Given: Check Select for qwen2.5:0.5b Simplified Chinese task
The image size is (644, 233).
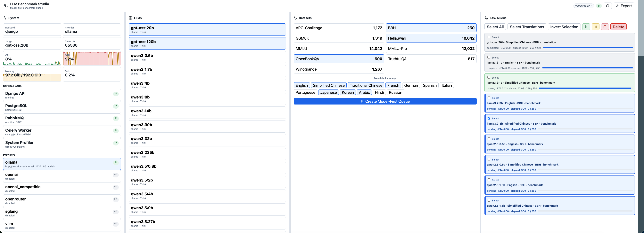Looking at the screenshot, I should click(489, 159).
